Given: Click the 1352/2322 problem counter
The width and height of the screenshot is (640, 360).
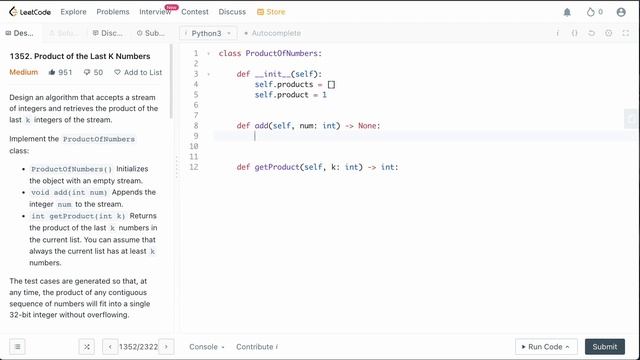Looking at the screenshot, I should coord(138,347).
